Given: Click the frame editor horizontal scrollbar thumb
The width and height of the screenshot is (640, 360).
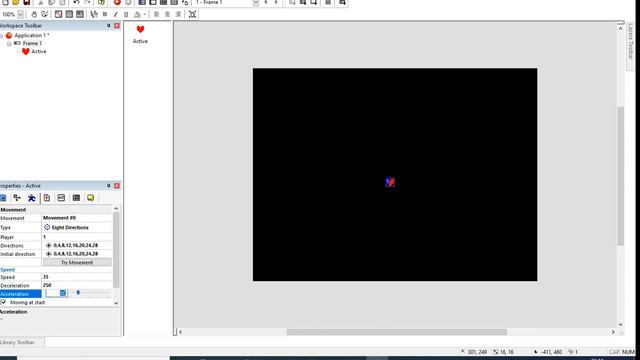Looking at the screenshot, I should click(x=397, y=332).
